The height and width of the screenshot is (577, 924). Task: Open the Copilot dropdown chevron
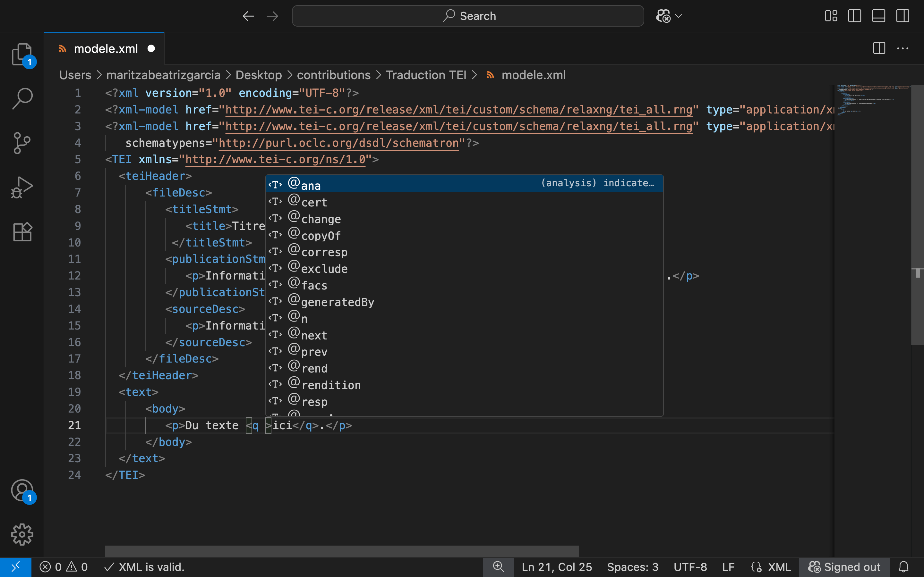(679, 16)
